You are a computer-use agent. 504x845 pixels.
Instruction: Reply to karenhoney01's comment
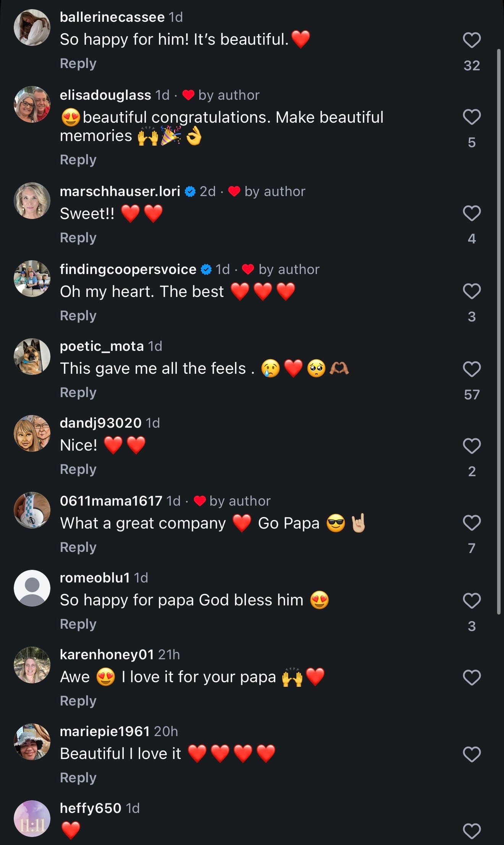tap(78, 701)
